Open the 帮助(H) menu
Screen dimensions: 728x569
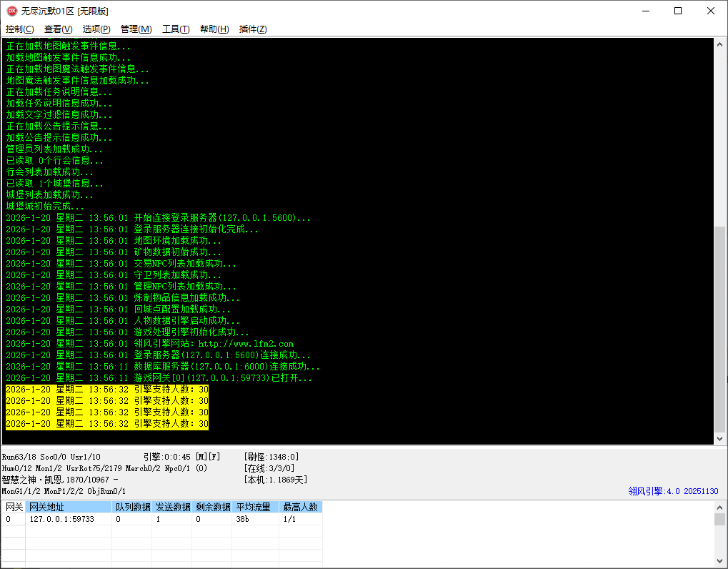click(214, 29)
